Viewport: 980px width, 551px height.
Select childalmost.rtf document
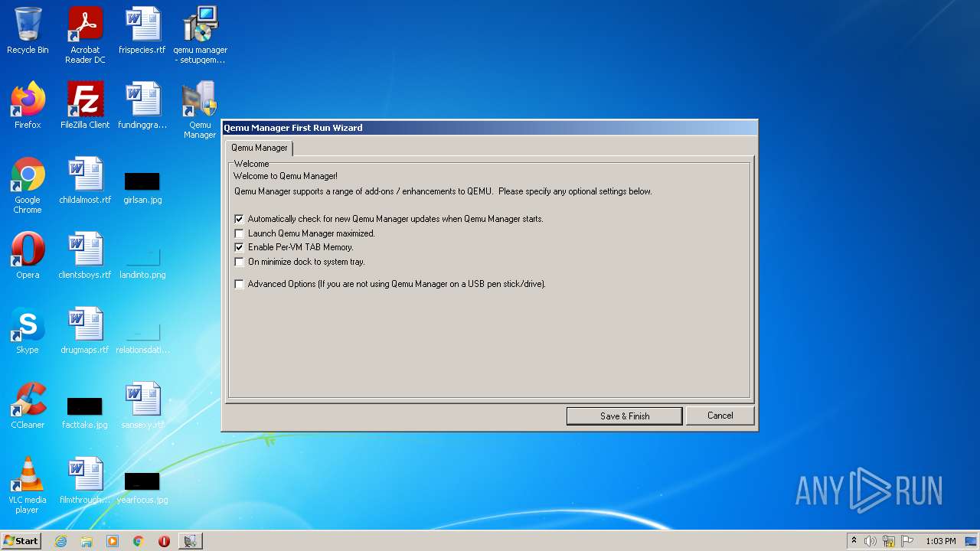85,181
